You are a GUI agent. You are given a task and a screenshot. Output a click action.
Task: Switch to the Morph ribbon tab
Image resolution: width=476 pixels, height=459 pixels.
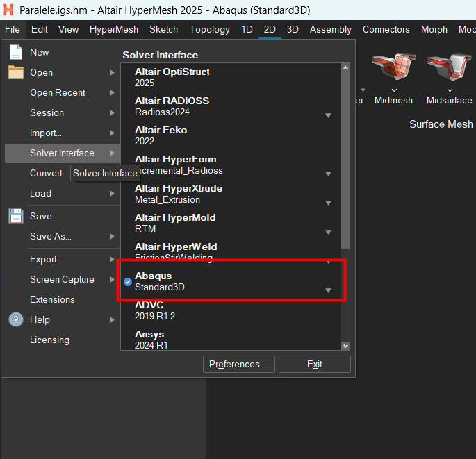click(434, 29)
